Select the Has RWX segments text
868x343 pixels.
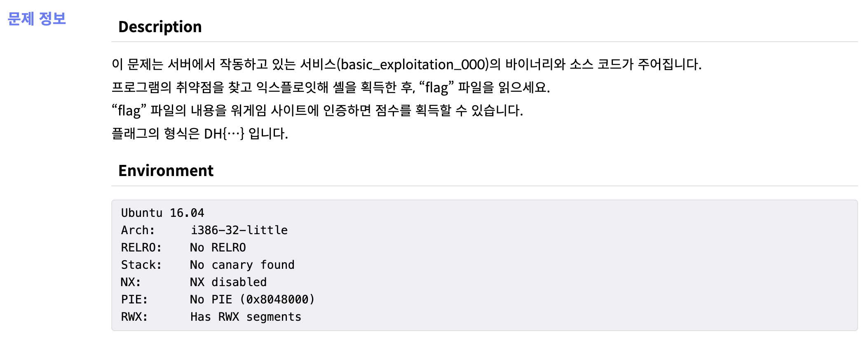(246, 317)
